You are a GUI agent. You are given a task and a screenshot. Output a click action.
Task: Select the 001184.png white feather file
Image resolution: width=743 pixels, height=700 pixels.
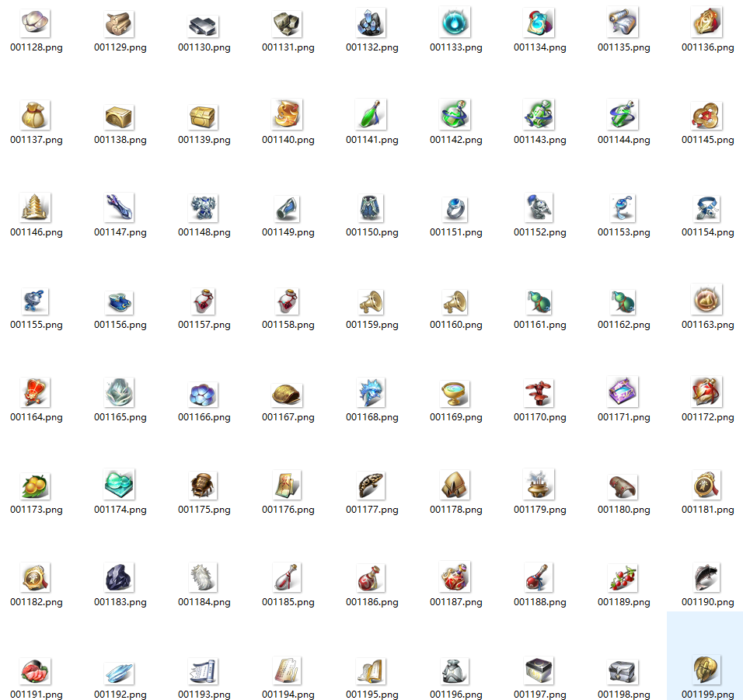coord(204,579)
